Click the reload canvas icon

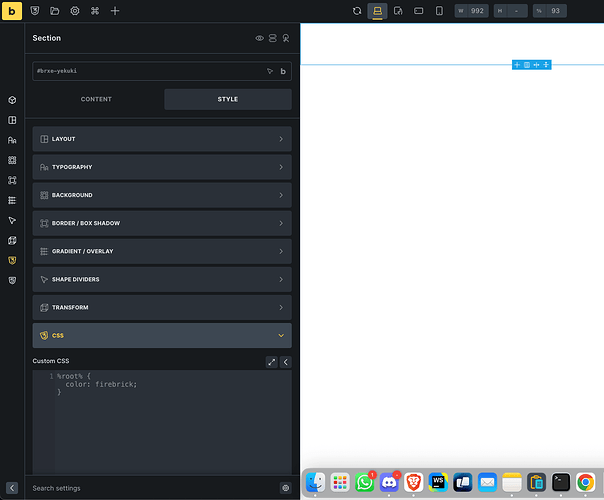357,11
